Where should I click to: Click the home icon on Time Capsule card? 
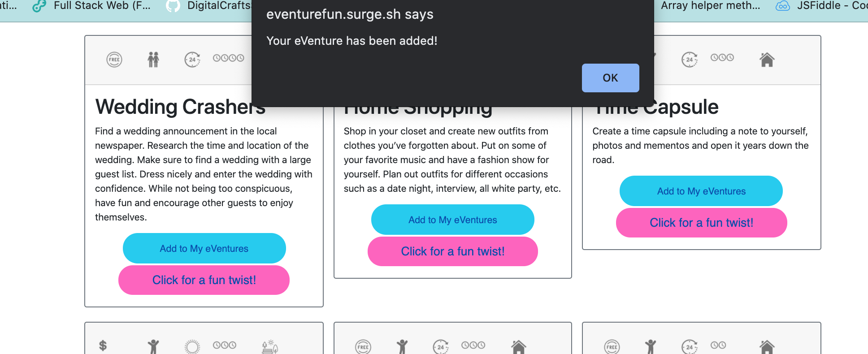click(x=768, y=59)
